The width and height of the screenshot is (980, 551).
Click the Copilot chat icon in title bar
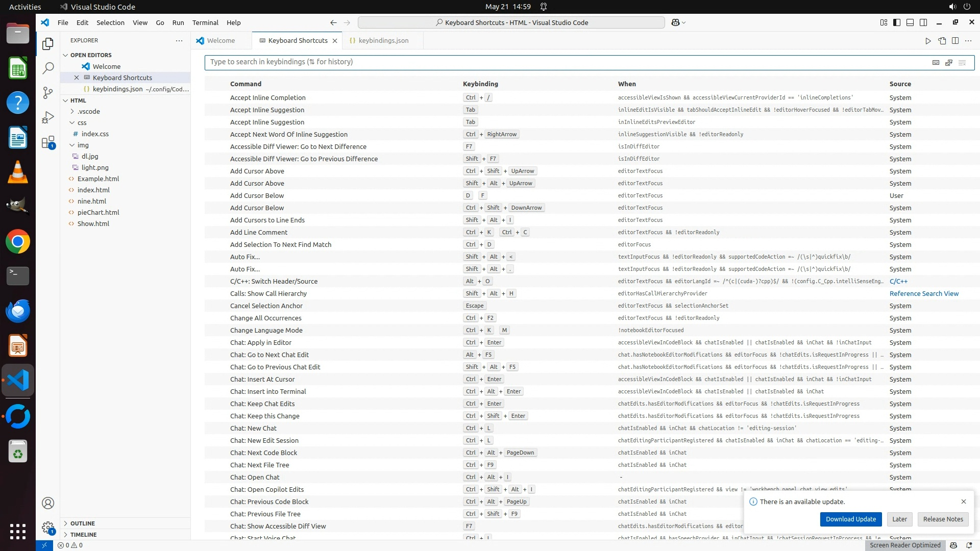coord(675,22)
